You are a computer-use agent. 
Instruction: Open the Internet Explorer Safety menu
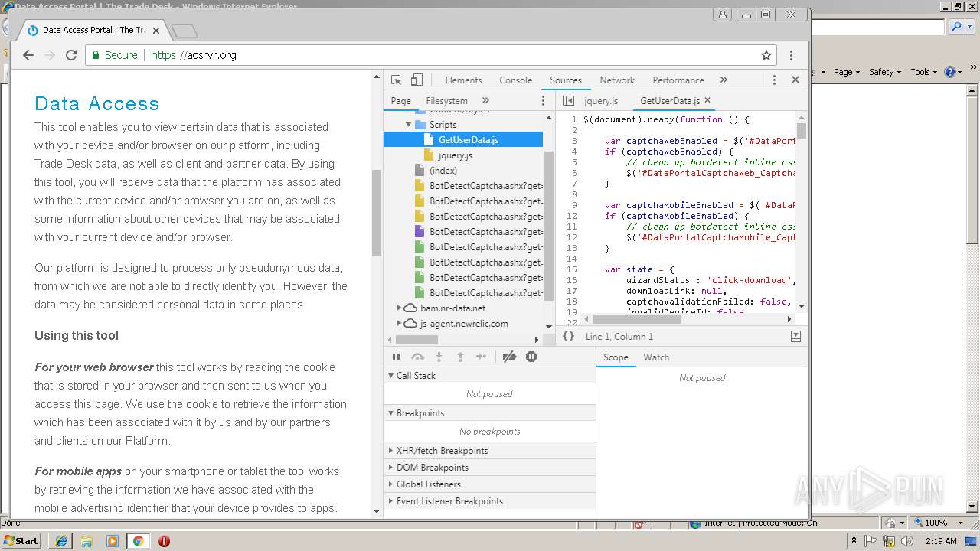click(x=885, y=72)
